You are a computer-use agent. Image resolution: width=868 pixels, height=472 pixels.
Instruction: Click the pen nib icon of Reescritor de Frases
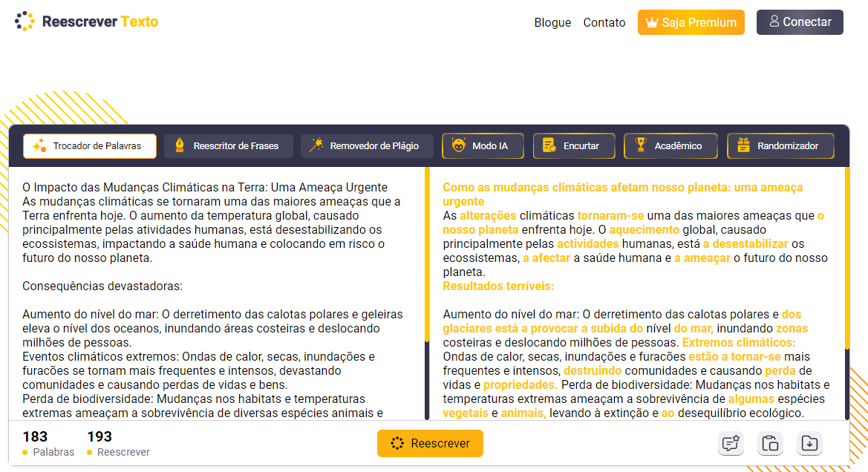(180, 145)
